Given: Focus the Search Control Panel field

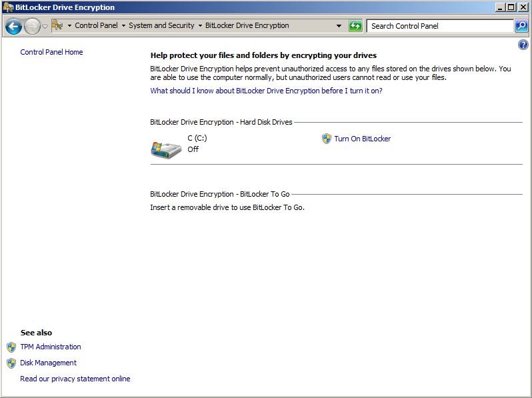Looking at the screenshot, I should 440,26.
